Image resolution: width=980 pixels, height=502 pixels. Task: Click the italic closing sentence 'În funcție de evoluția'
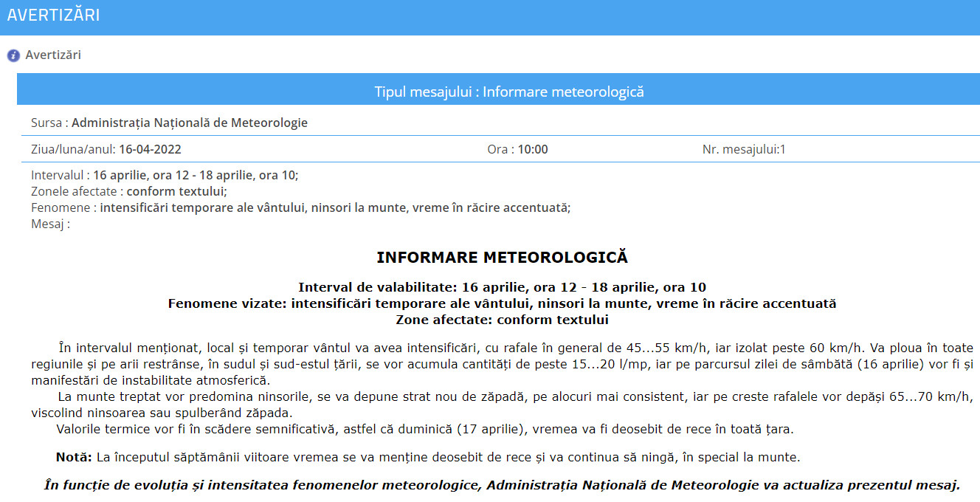(x=502, y=485)
